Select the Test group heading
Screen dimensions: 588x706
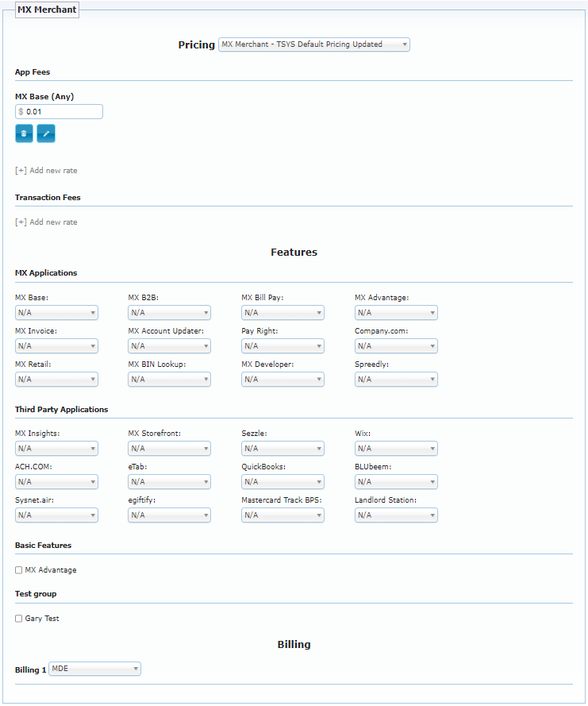click(x=36, y=594)
